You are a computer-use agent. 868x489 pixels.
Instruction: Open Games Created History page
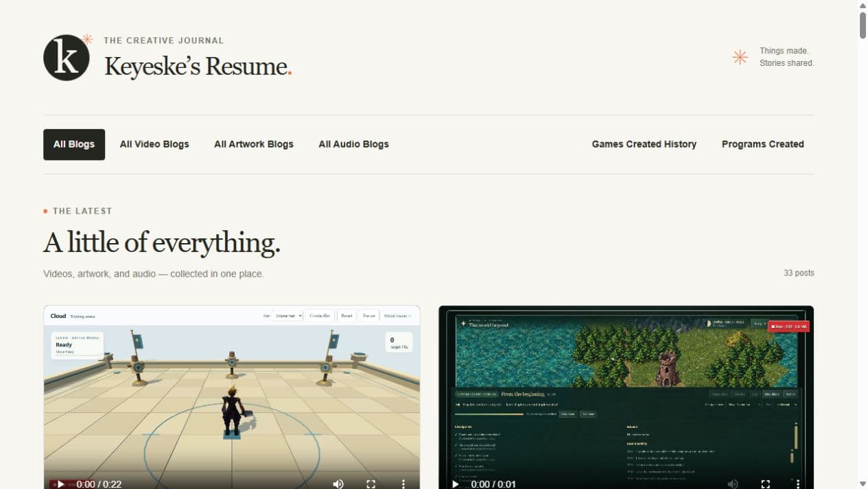click(644, 144)
